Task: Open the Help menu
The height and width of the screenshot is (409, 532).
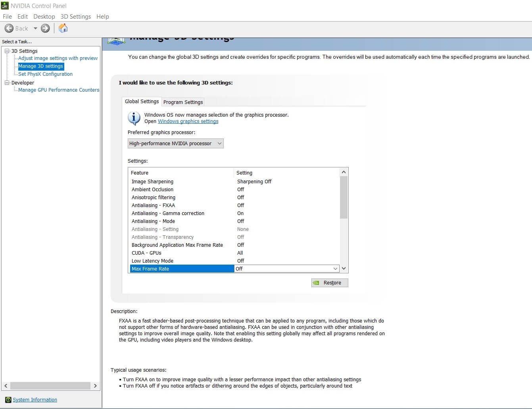Action: [x=102, y=17]
